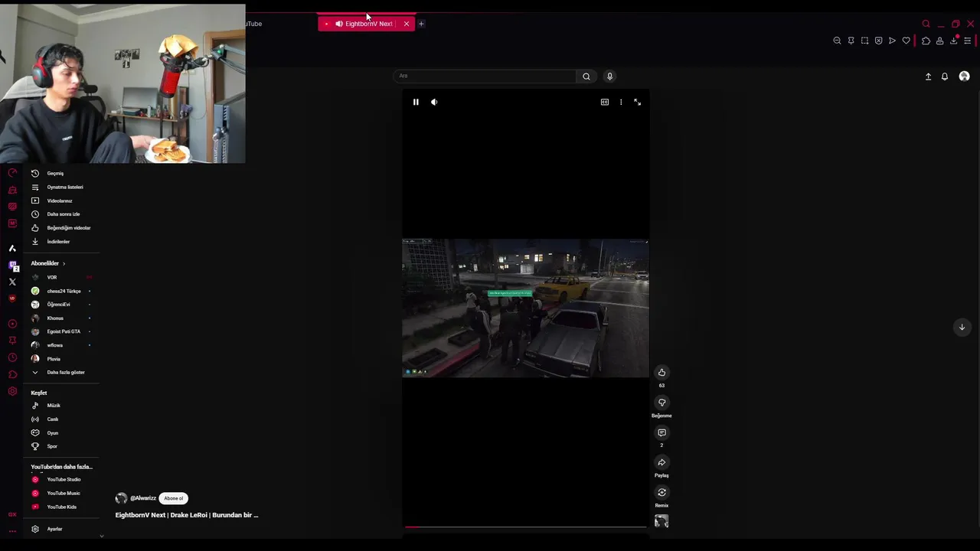Open the Khontkar subscription channel
This screenshot has width=980, height=551.
pyautogui.click(x=61, y=318)
